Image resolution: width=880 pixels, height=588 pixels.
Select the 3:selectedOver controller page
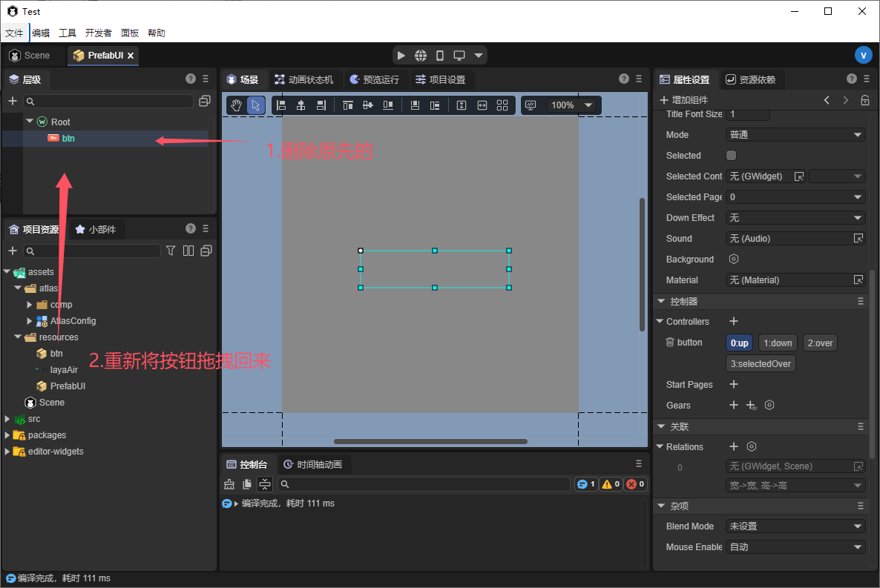(x=761, y=363)
